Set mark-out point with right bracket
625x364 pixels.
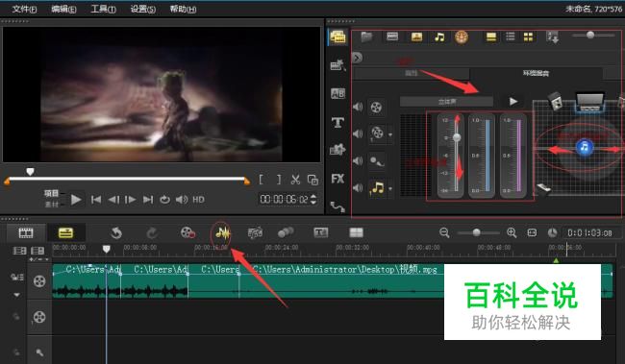click(279, 180)
